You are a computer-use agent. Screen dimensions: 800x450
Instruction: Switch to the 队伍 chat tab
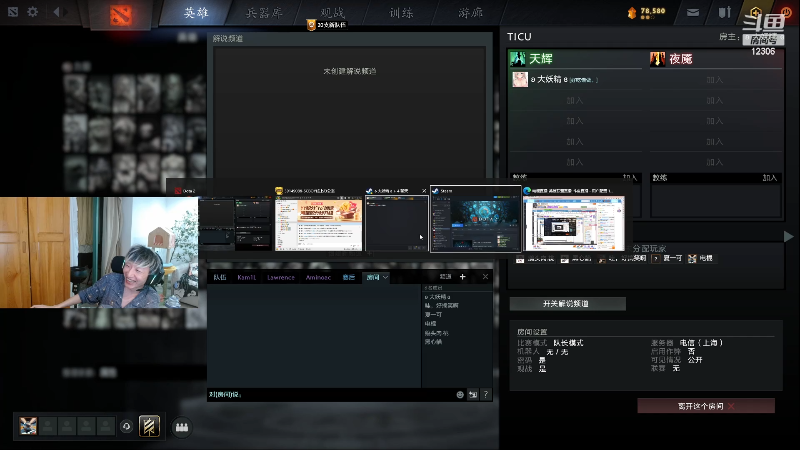click(x=220, y=277)
